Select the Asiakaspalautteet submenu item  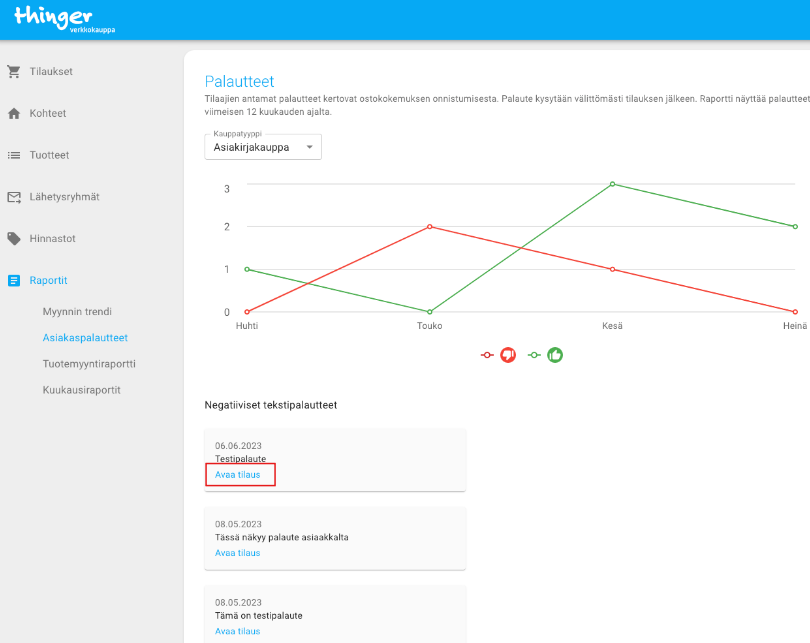click(85, 338)
